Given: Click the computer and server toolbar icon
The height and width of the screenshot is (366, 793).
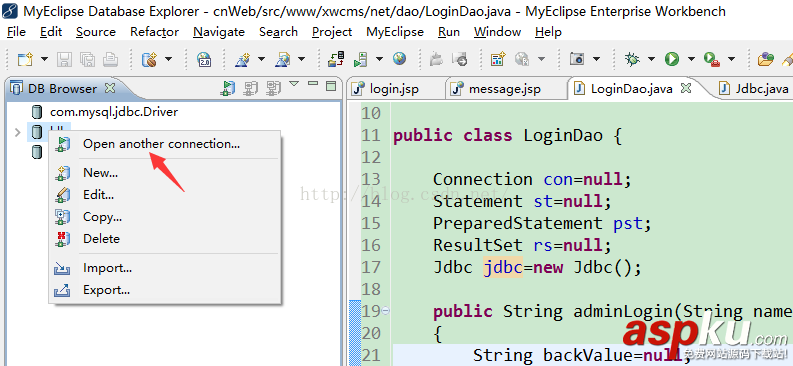Looking at the screenshot, I should pyautogui.click(x=336, y=59).
